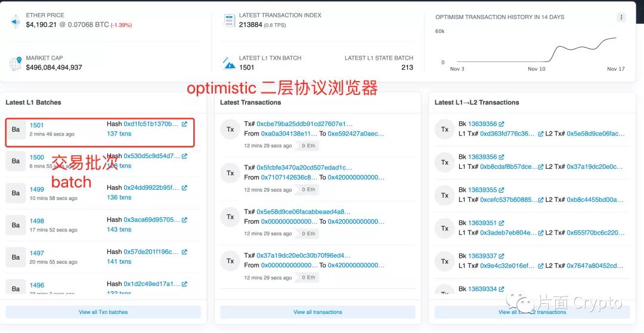Open transaction 0xcbe79ba25ddb91cd27607e1
The height and width of the screenshot is (333, 644).
pyautogui.click(x=304, y=124)
